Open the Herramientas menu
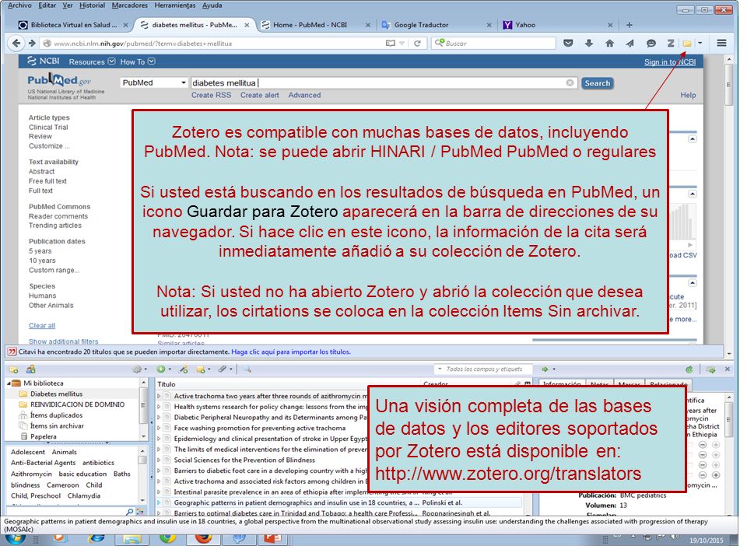This screenshot has width=747, height=560. [175, 5]
